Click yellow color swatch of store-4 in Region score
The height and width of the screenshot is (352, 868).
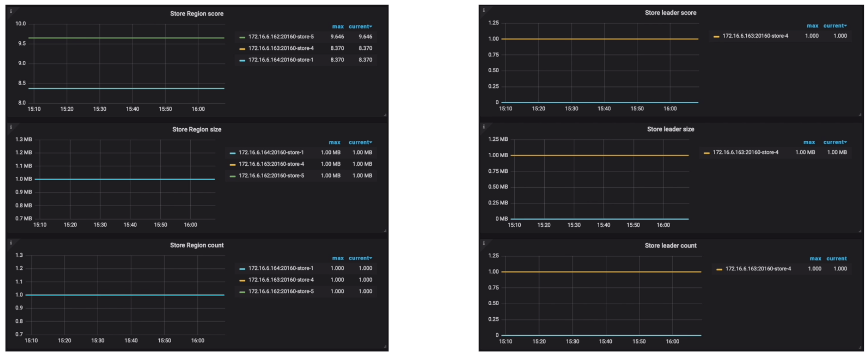pyautogui.click(x=242, y=49)
